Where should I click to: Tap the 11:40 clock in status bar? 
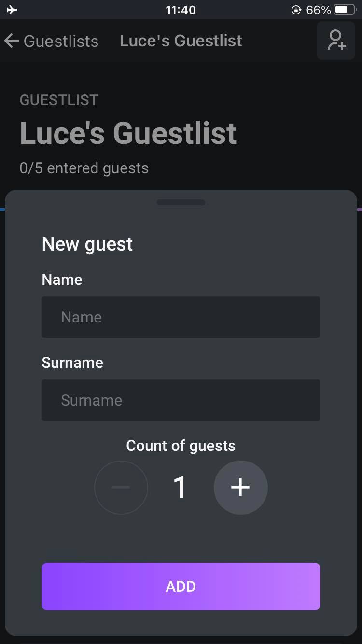181,10
